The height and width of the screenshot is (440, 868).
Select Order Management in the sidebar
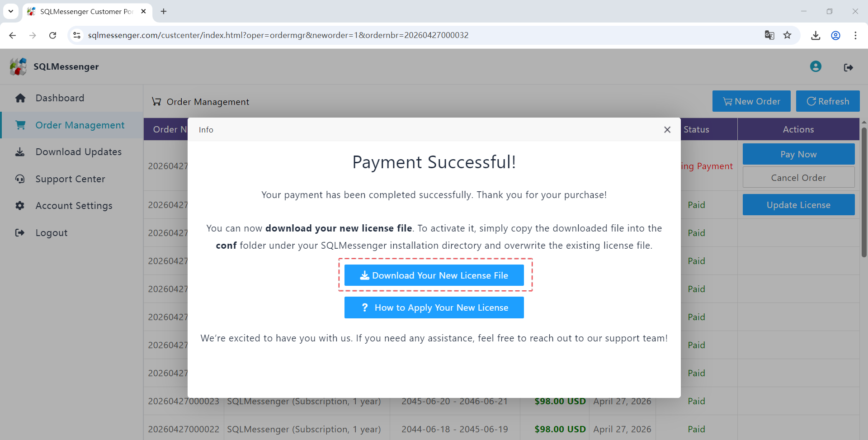point(80,125)
